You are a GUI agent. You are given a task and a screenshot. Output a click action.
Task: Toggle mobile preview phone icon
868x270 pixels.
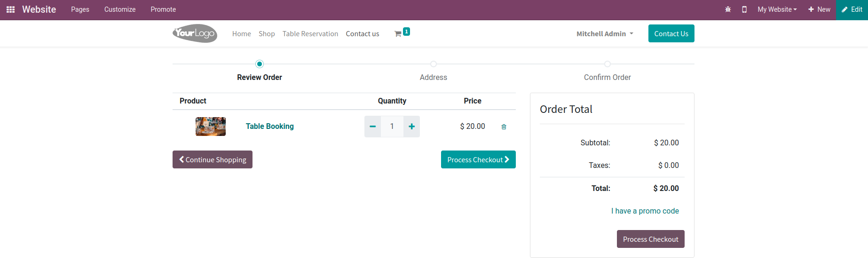pyautogui.click(x=744, y=9)
